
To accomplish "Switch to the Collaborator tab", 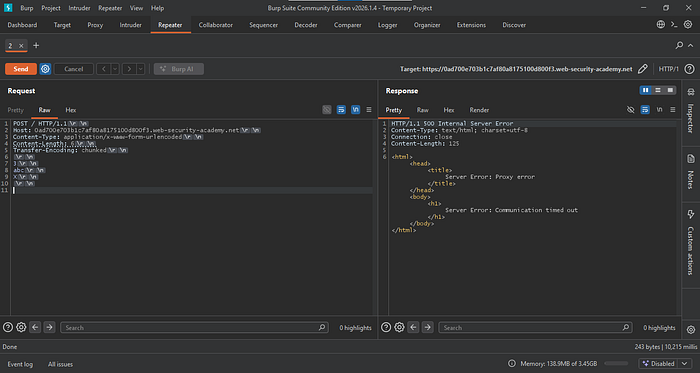I will tap(216, 25).
